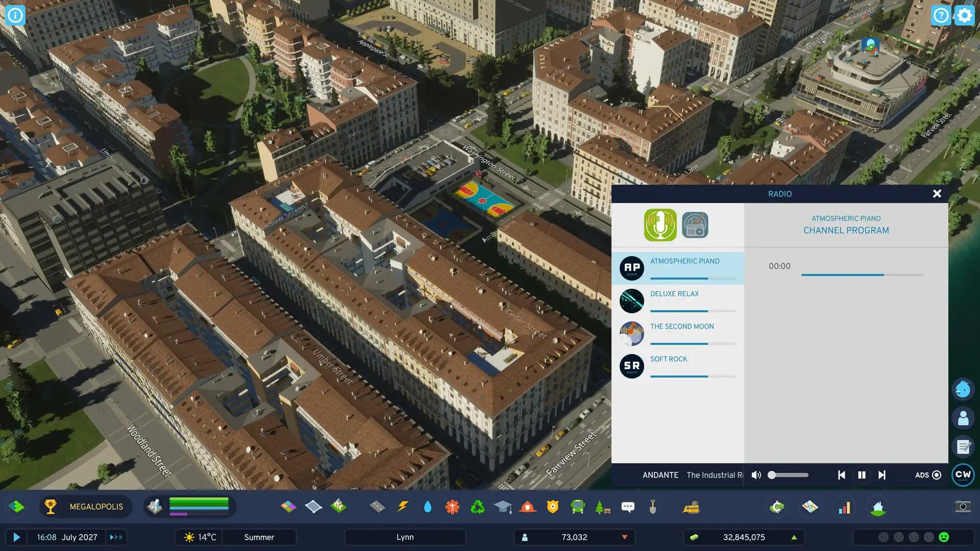Select the bulldozer tool

pos(692,507)
